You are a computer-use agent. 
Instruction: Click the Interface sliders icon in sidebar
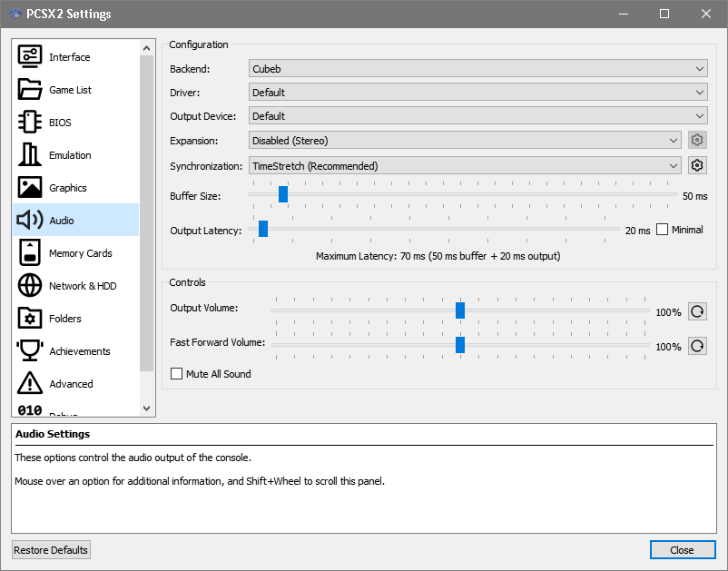tap(30, 56)
